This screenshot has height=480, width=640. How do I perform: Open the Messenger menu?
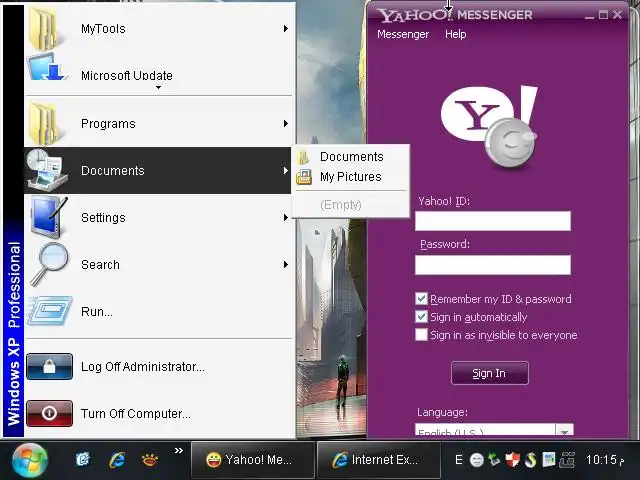coord(403,34)
